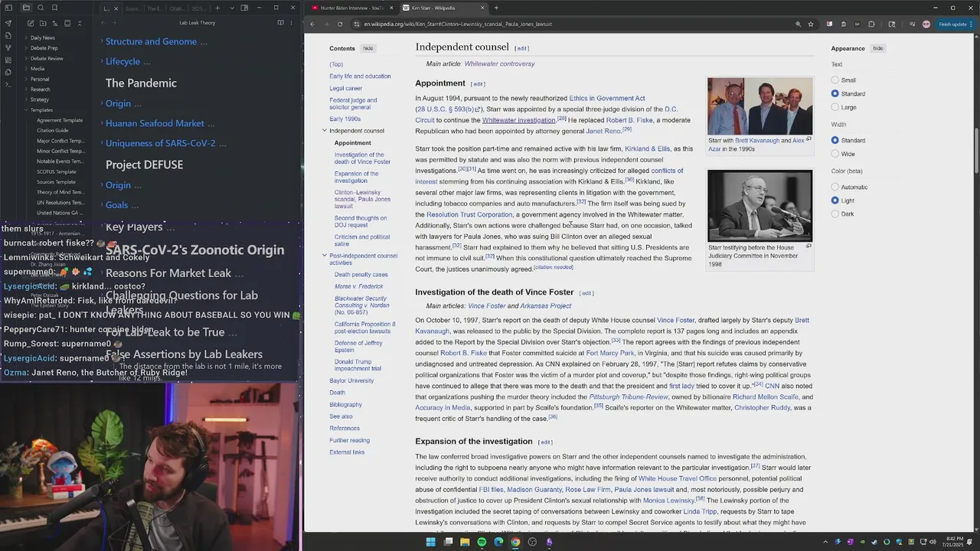Select Standard width option
The image size is (980, 551).
click(835, 140)
